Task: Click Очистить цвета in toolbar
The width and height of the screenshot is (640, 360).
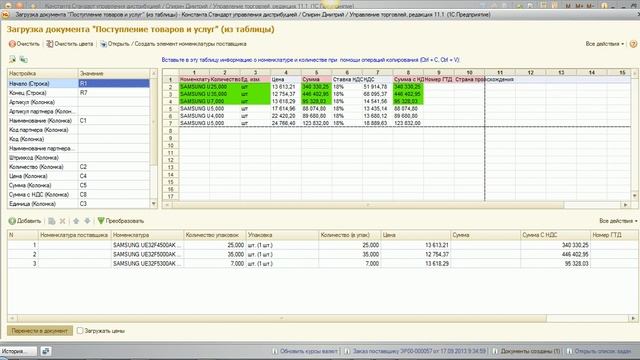Action: (x=70, y=44)
